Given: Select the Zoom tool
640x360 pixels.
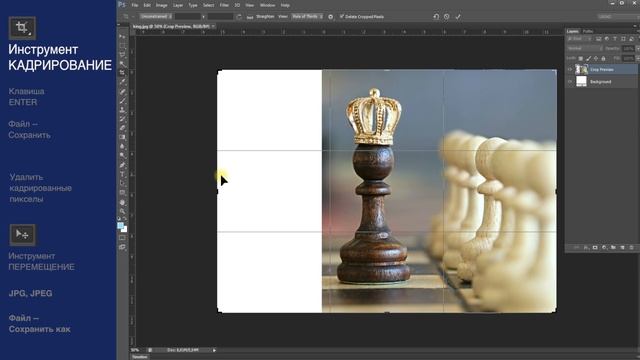Looking at the screenshot, I should pyautogui.click(x=122, y=211).
